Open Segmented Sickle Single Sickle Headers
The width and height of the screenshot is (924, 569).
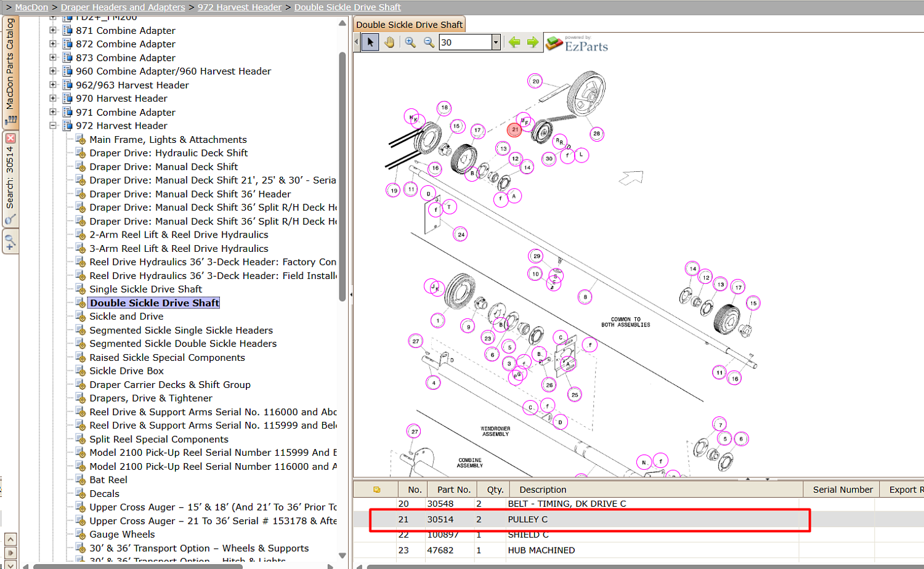tap(181, 331)
